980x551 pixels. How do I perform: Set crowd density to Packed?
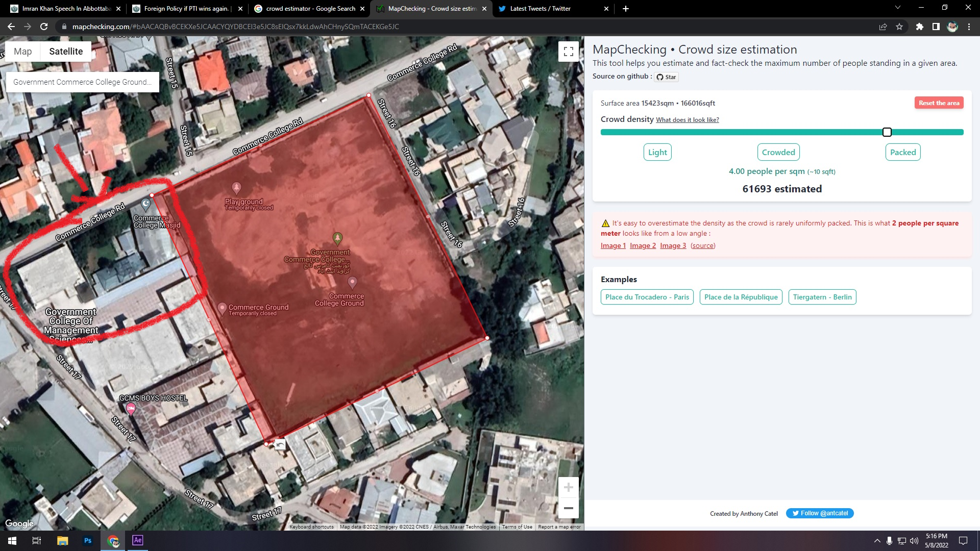click(x=903, y=152)
